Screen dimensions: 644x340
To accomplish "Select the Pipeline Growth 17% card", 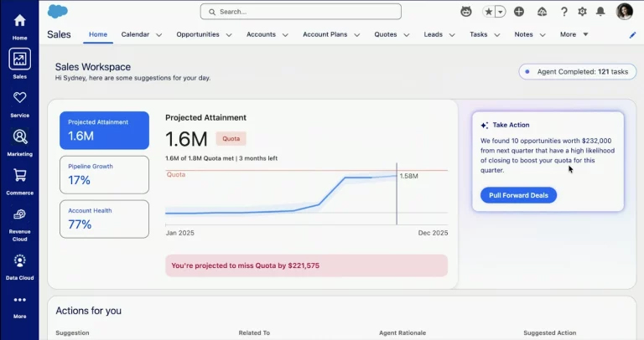I will coord(104,174).
